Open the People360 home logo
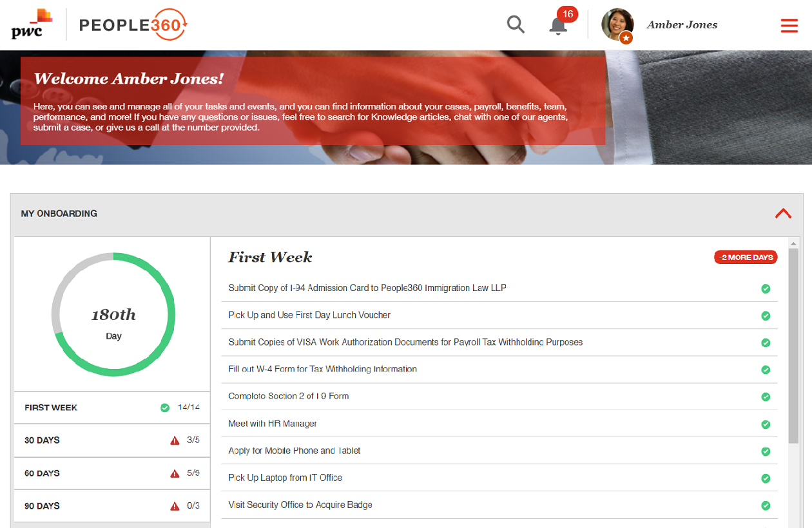The width and height of the screenshot is (812, 528). 133,25
